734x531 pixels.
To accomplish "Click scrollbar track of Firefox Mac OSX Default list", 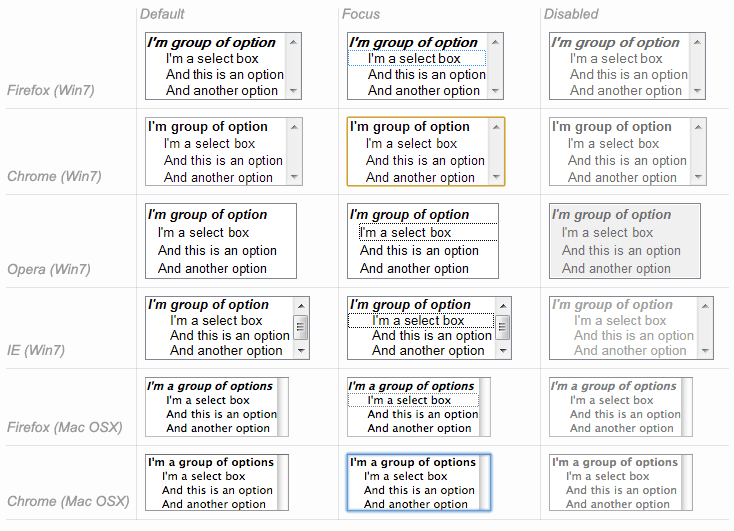I will tap(283, 407).
